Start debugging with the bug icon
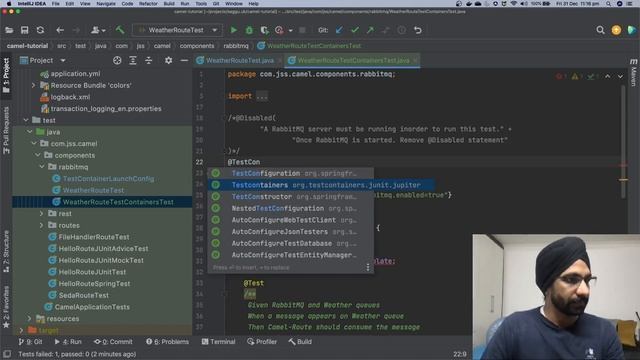Image resolution: width=640 pixels, height=360 pixels. click(249, 30)
